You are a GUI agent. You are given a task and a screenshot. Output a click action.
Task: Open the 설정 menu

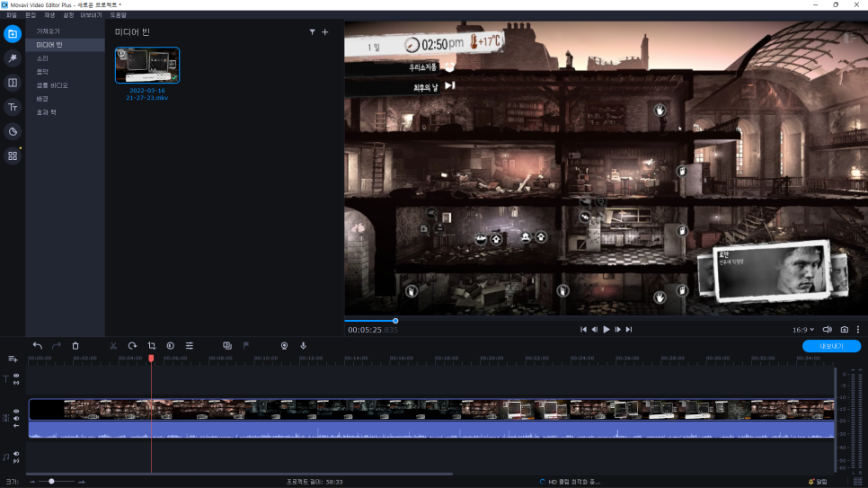(x=68, y=15)
